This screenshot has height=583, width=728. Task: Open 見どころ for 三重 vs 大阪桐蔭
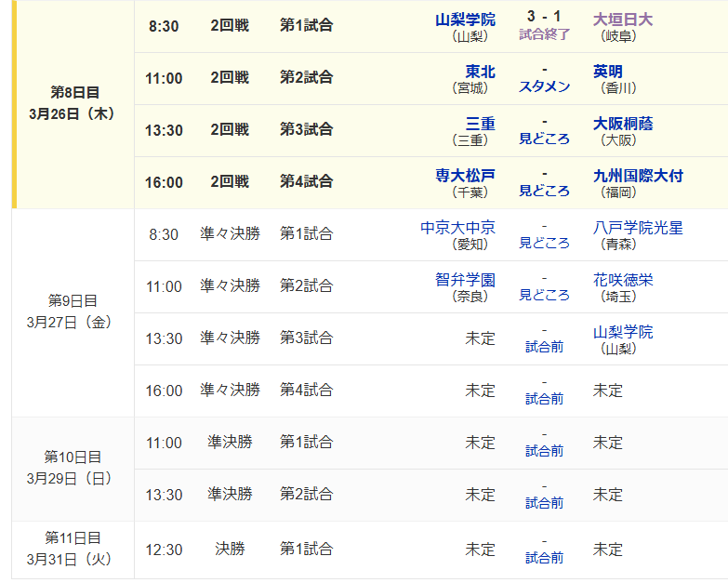click(544, 139)
